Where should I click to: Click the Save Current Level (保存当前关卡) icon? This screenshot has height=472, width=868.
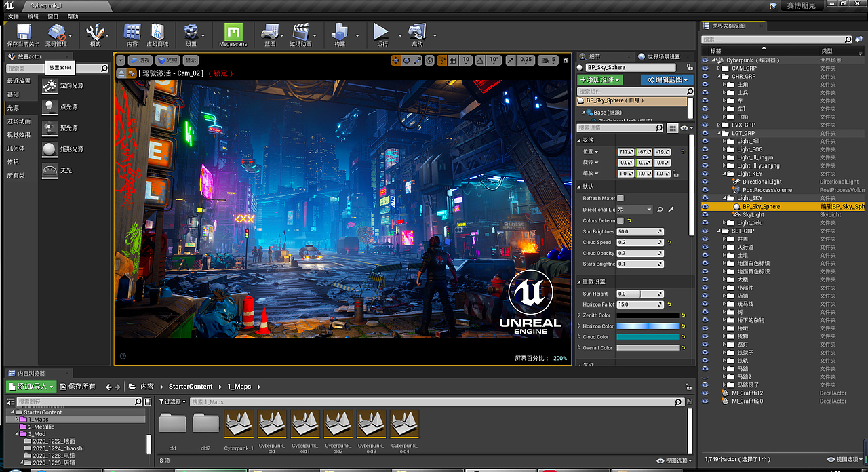(24, 32)
